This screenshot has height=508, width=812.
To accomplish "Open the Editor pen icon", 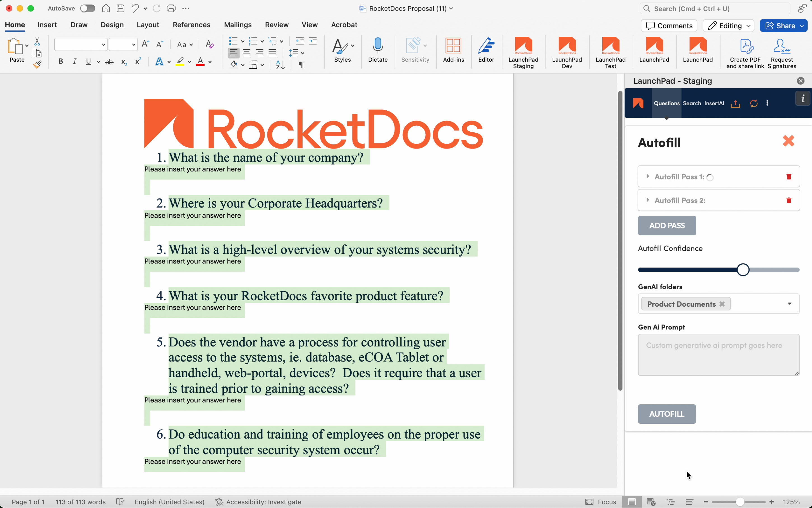I will pos(486,46).
